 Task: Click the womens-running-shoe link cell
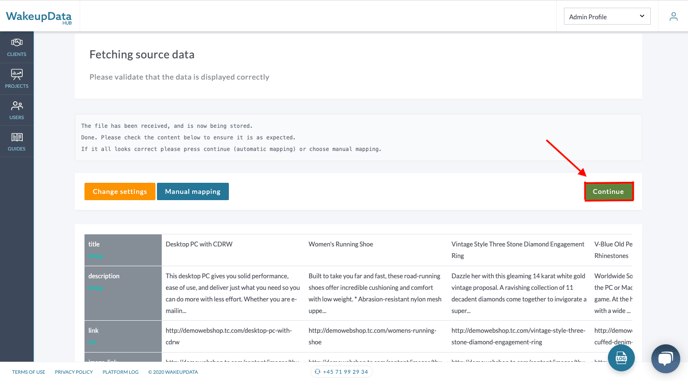click(x=376, y=336)
